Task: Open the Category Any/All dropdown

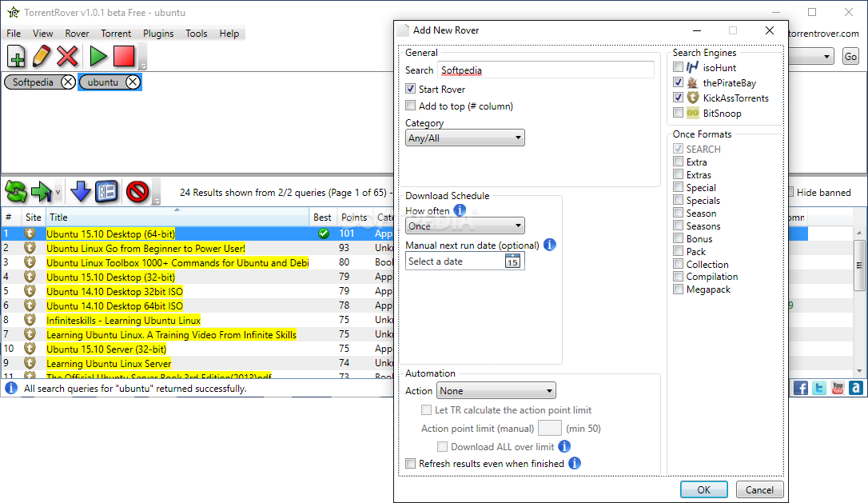Action: click(465, 138)
